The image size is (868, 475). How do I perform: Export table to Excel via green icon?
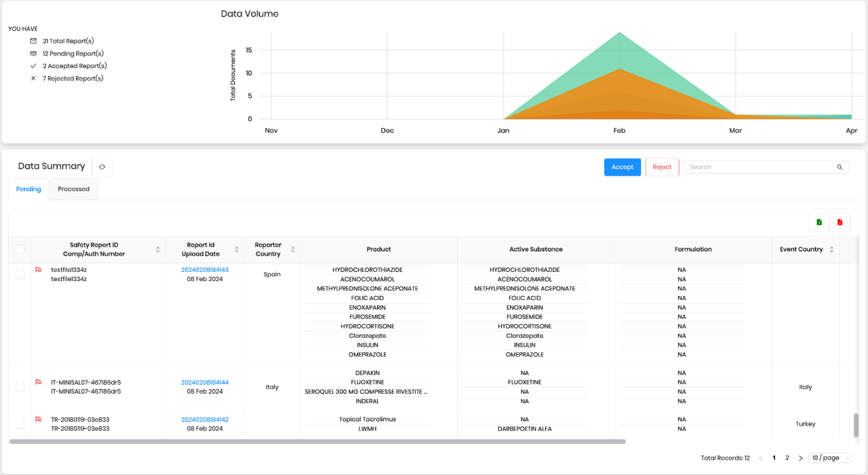(819, 222)
